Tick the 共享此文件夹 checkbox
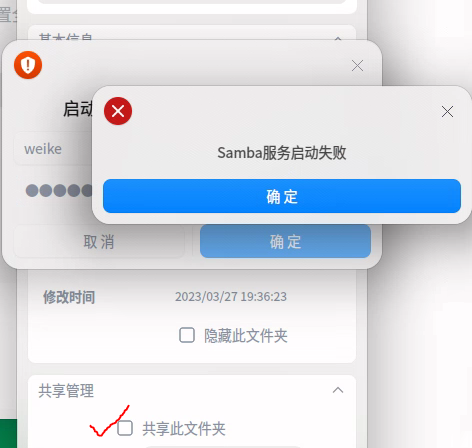The image size is (472, 448). [125, 428]
